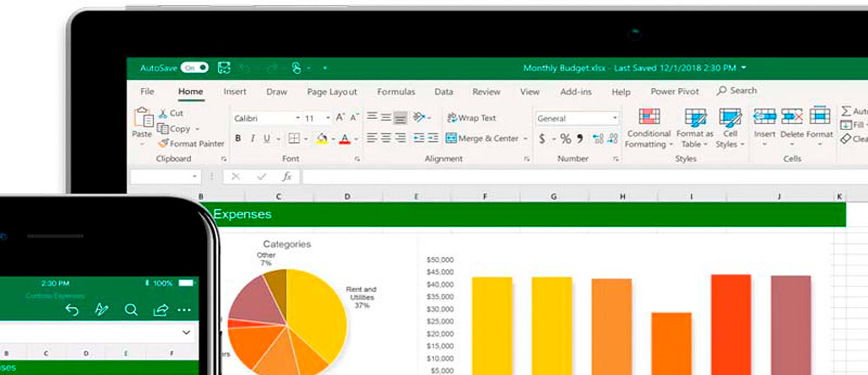Increase the indent
The height and width of the screenshot is (375, 868).
433,138
